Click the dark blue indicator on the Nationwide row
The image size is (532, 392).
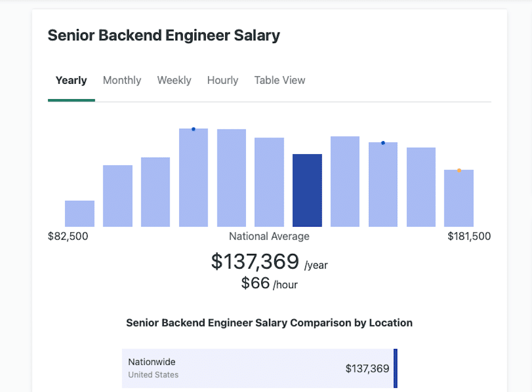[395, 368]
